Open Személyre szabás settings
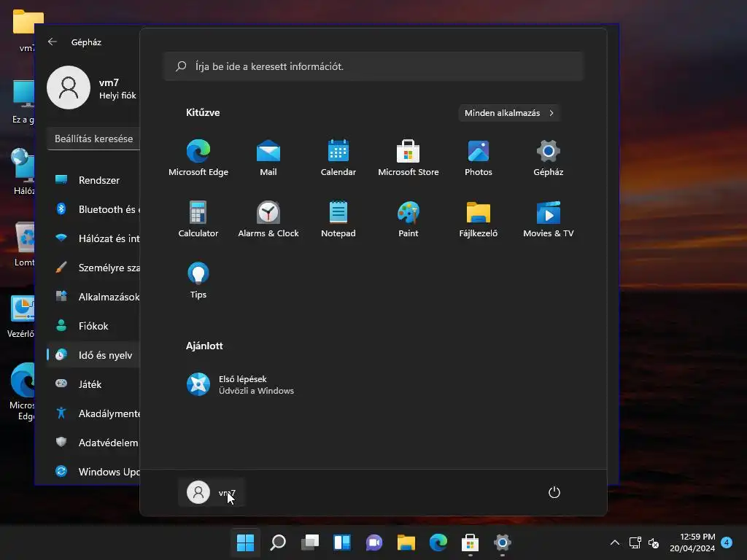Viewport: 747px width, 560px height. tap(93, 268)
